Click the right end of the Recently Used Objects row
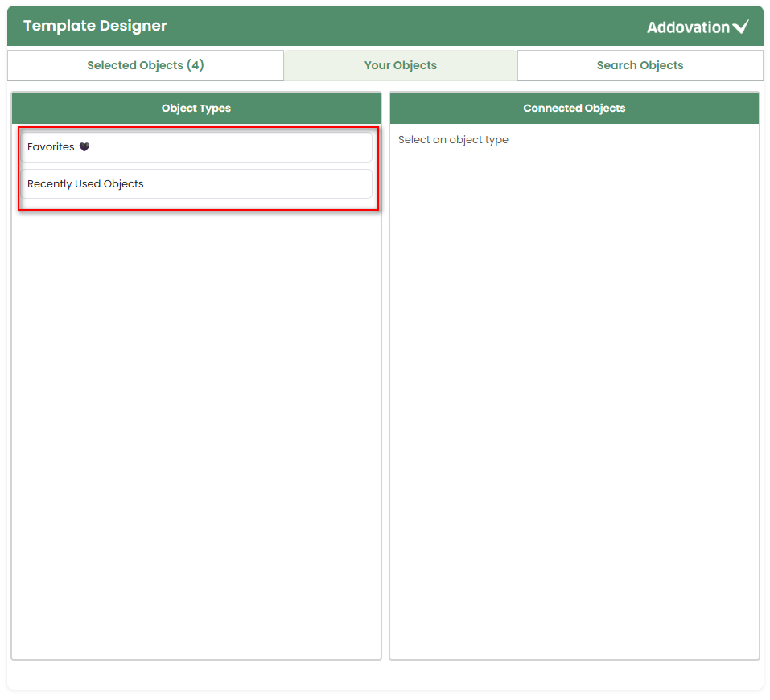770x700 pixels. click(x=354, y=184)
